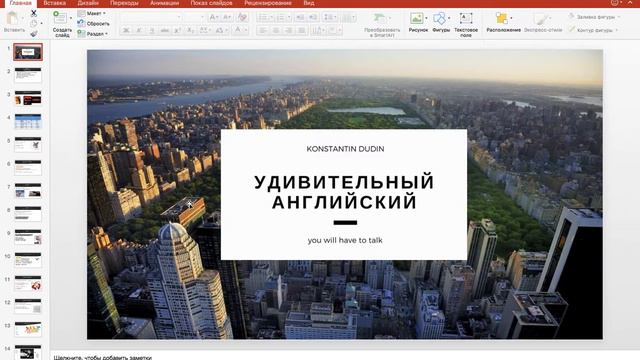This screenshot has height=360, width=640.
Task: Select slide 9 thumbnail
Action: [28, 237]
